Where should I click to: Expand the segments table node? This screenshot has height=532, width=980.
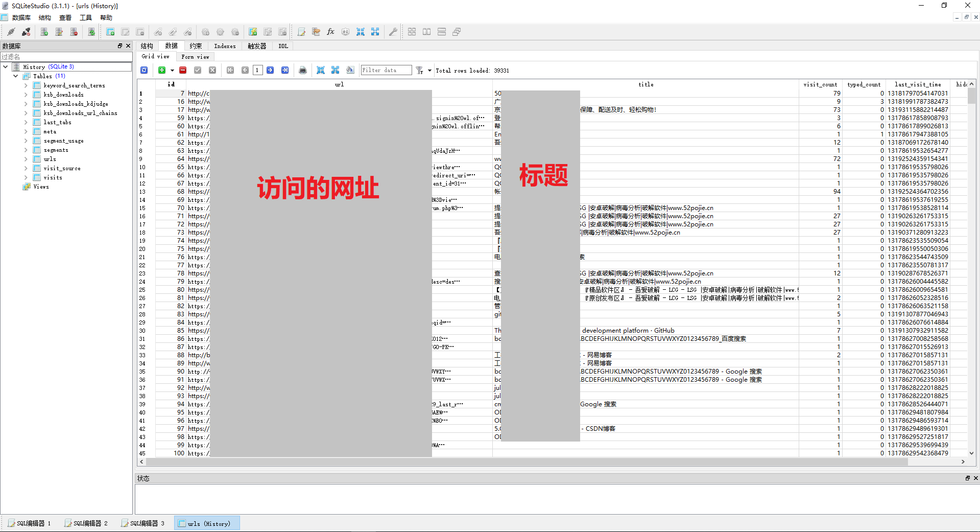click(x=26, y=150)
